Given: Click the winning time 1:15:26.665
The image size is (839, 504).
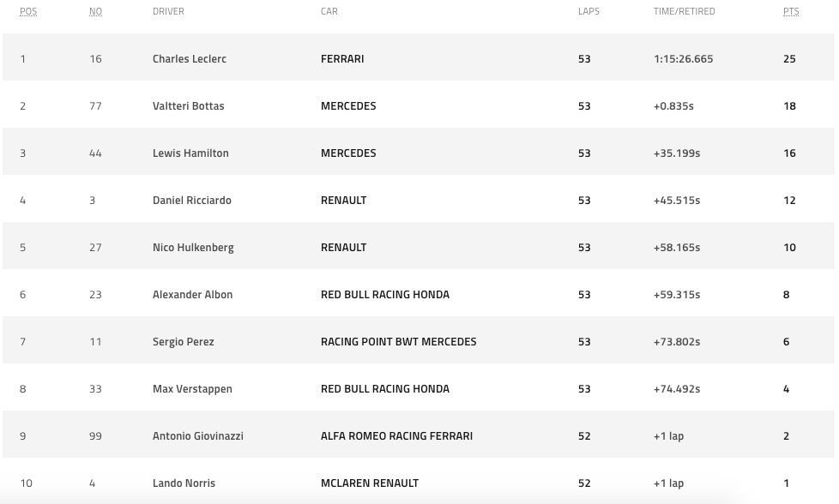Looking at the screenshot, I should coord(683,59).
